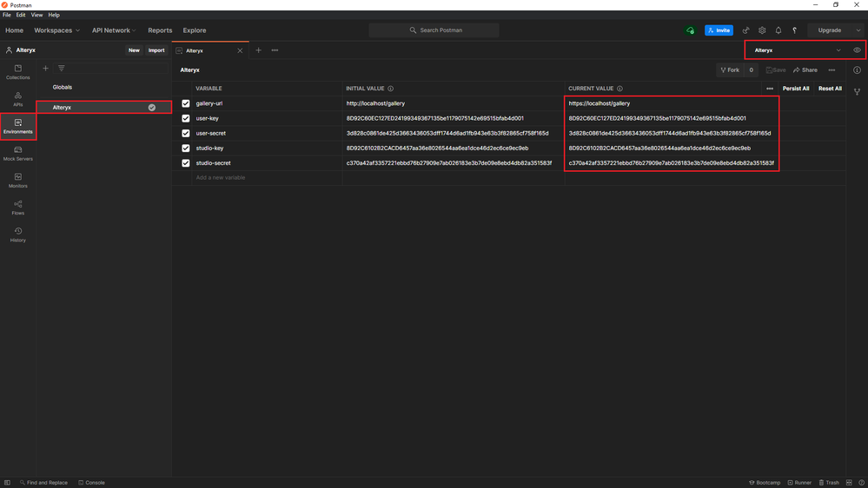Click the Share button
The image size is (868, 488).
(805, 70)
